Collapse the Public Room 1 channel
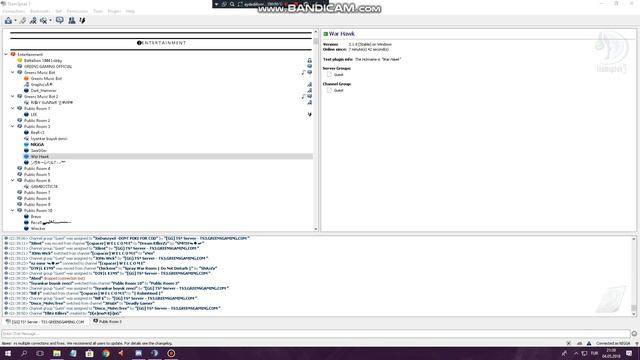Image resolution: width=640 pixels, height=360 pixels. pos(13,109)
